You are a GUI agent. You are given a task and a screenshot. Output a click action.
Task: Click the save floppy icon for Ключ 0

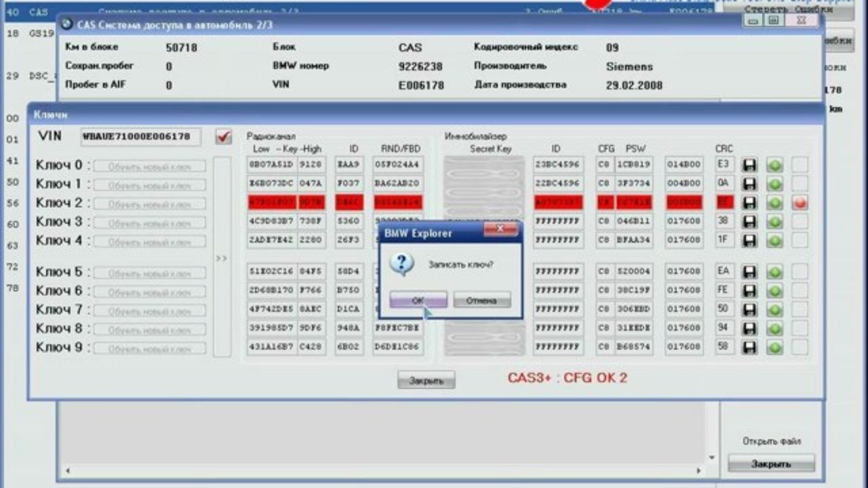point(749,165)
